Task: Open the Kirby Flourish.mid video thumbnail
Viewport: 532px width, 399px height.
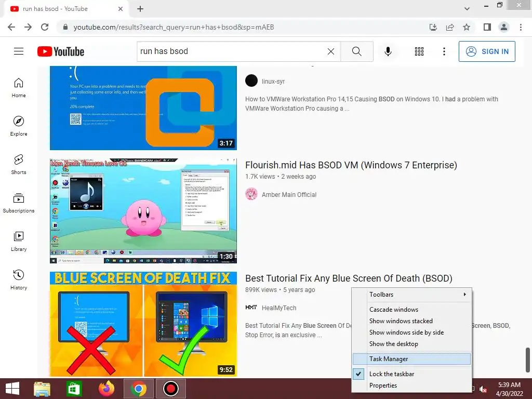Action: pyautogui.click(x=143, y=211)
